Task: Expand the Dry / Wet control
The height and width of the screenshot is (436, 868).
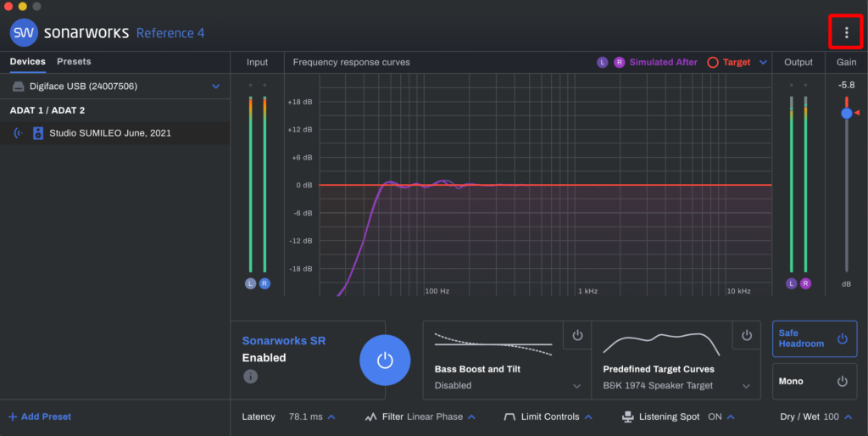Action: (848, 416)
